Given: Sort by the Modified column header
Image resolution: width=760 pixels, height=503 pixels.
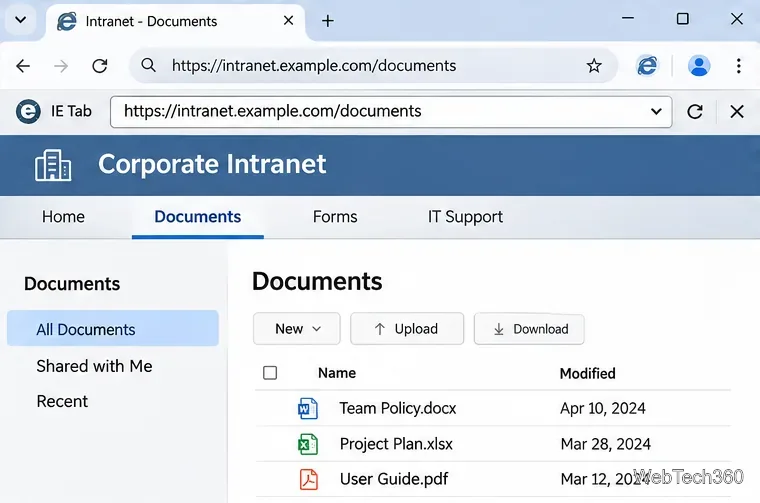Looking at the screenshot, I should coord(587,373).
